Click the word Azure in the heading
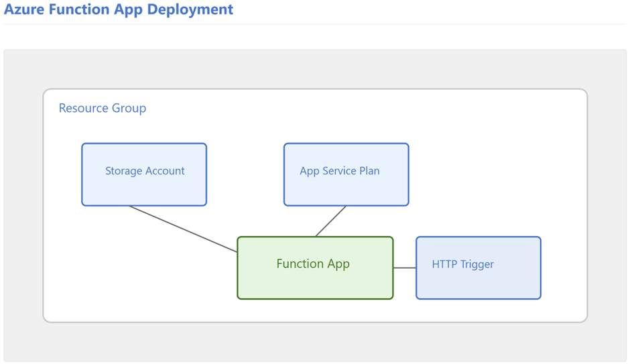Screen dimensions: 630x364 pos(25,9)
